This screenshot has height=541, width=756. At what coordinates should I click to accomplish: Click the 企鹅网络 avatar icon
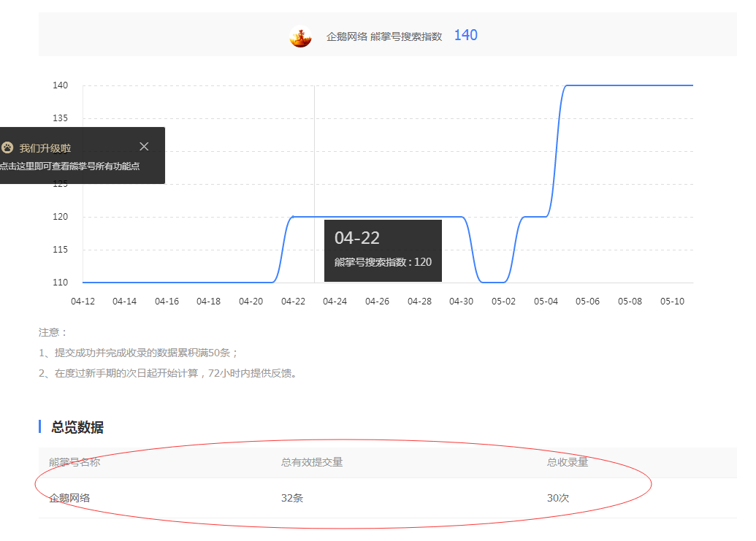pos(300,37)
